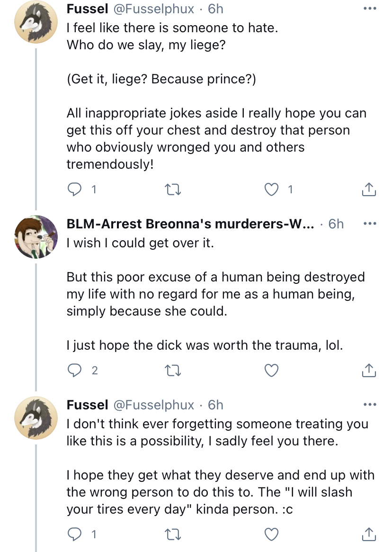Reply to Fussel's last tweet about slashing tires
Viewport: 392px width, 552px height.
click(74, 534)
